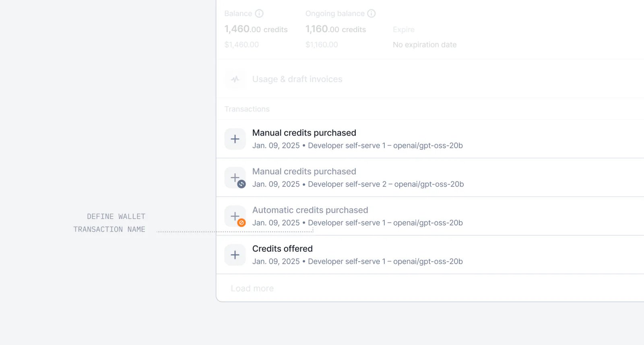Click the Balance info icon

coord(259,14)
